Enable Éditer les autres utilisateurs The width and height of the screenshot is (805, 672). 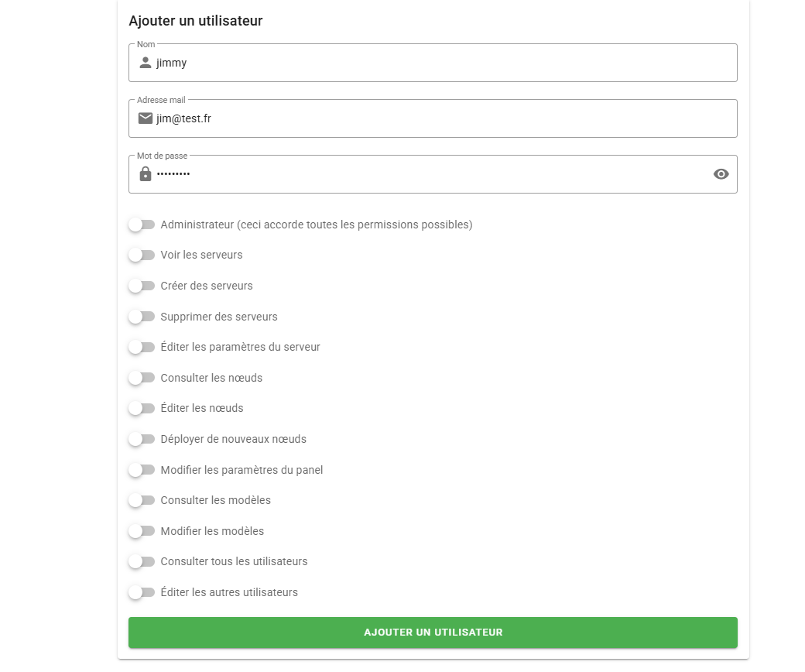pyautogui.click(x=142, y=592)
